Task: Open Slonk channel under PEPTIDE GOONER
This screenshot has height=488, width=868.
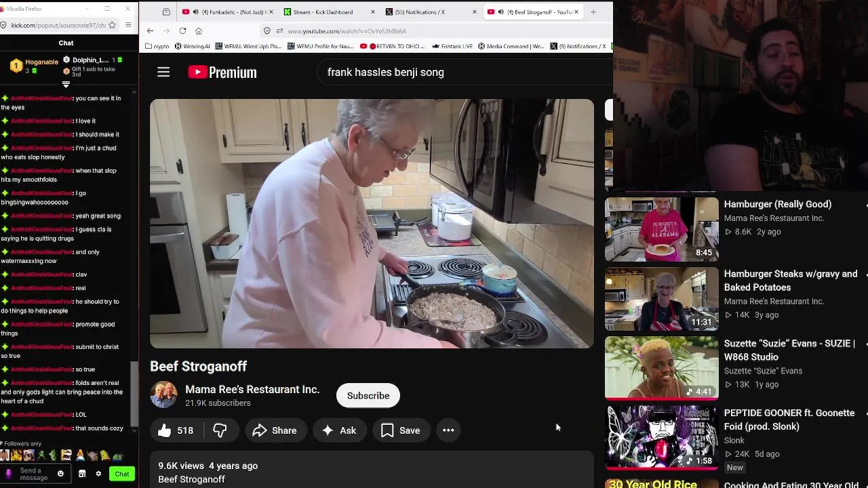Action: click(734, 441)
